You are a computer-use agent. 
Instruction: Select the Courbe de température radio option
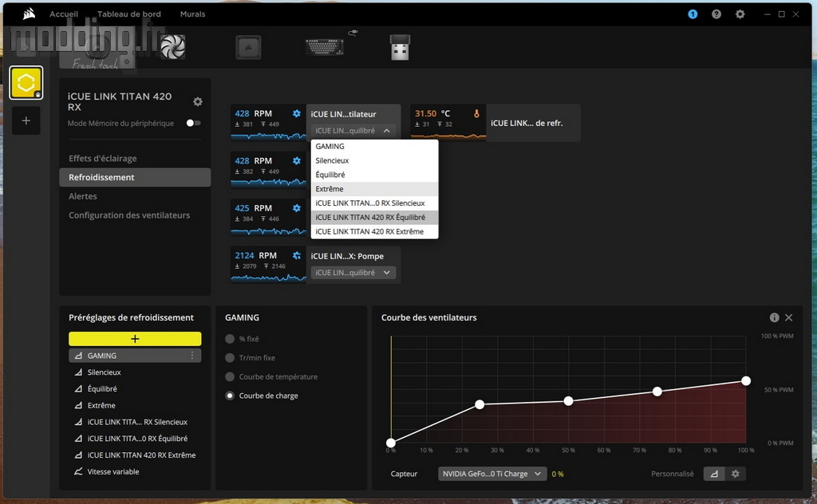click(x=230, y=376)
